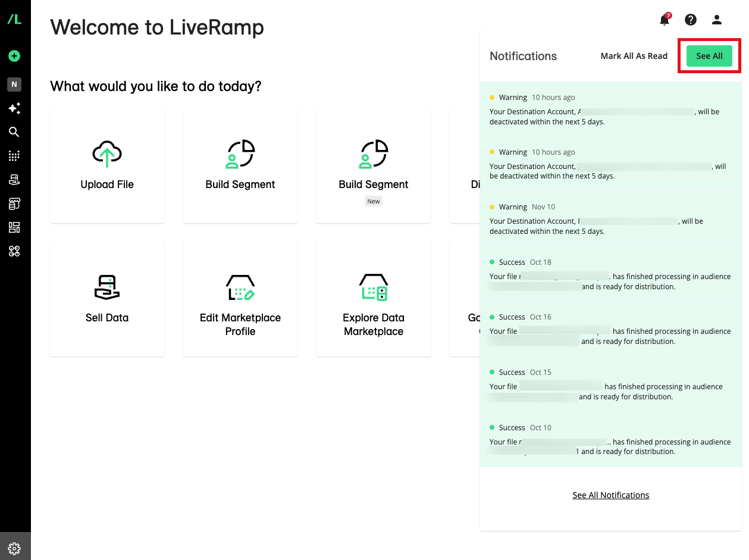Select the Sell Data card
Image resolution: width=749 pixels, height=560 pixels.
107,299
